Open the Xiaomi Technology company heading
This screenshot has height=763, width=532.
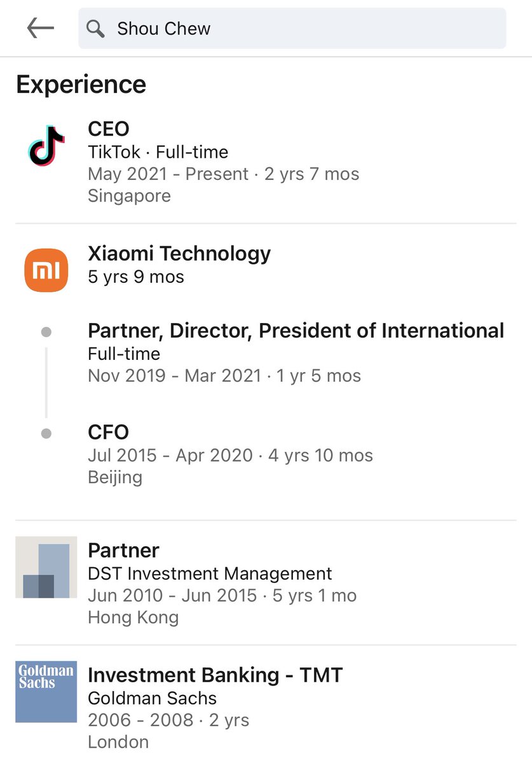[x=179, y=254]
